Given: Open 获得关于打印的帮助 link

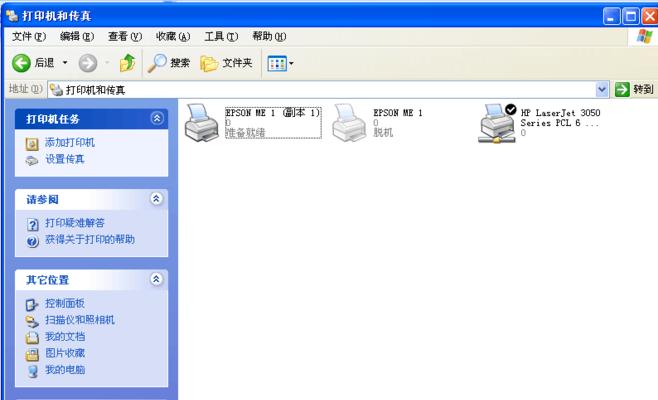Looking at the screenshot, I should point(90,240).
